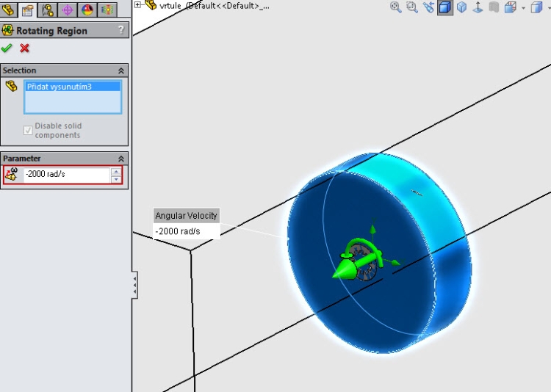The image size is (551, 392).
Task: Open View Orientation cube icon
Action: (x=462, y=7)
